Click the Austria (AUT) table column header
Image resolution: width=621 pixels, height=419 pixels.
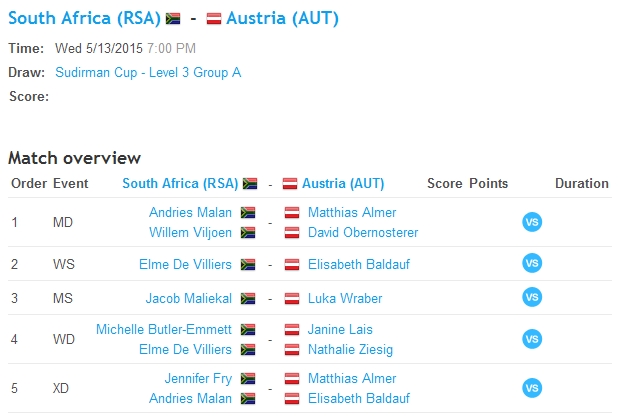tap(343, 183)
